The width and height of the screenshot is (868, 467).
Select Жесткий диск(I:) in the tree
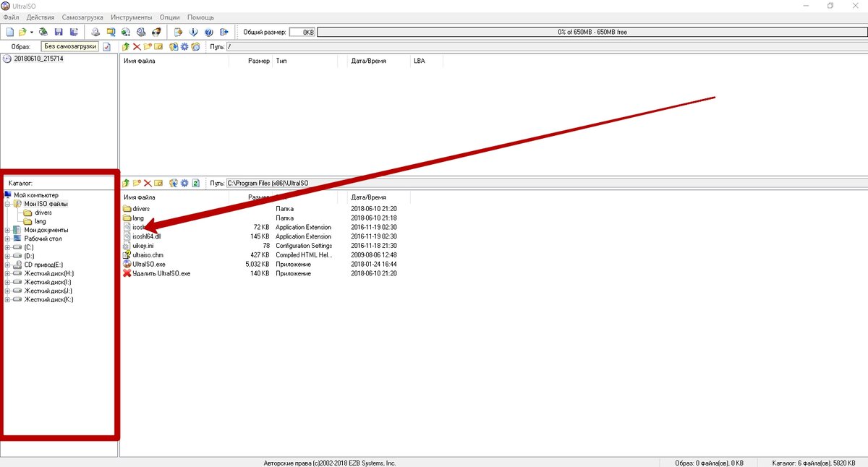(x=49, y=282)
